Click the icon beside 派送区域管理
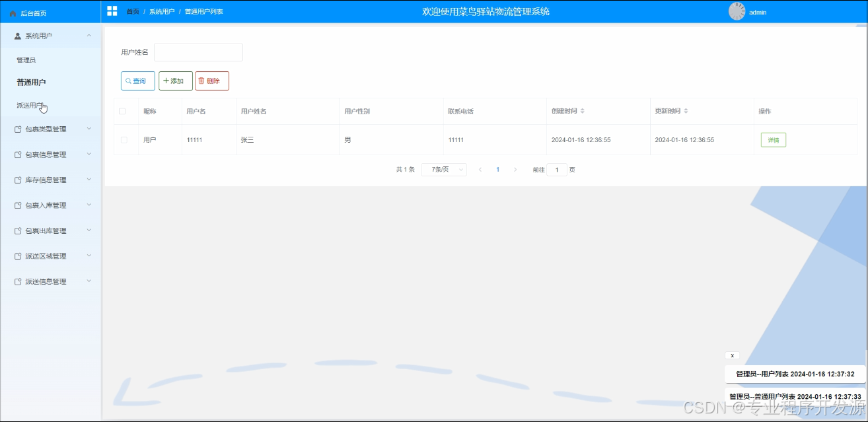 (x=18, y=256)
